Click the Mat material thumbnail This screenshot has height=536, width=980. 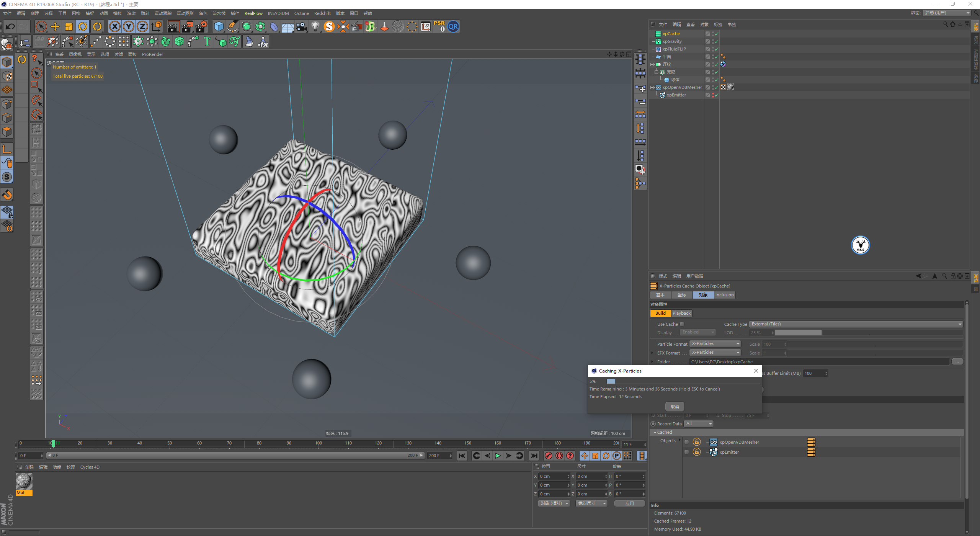24,482
